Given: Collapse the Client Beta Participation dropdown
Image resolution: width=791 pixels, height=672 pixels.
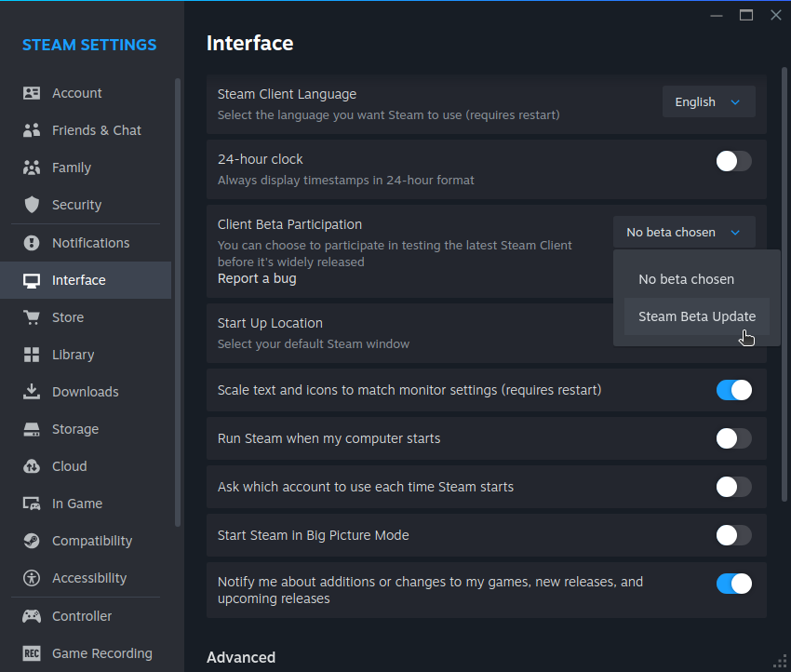Looking at the screenshot, I should tap(684, 232).
